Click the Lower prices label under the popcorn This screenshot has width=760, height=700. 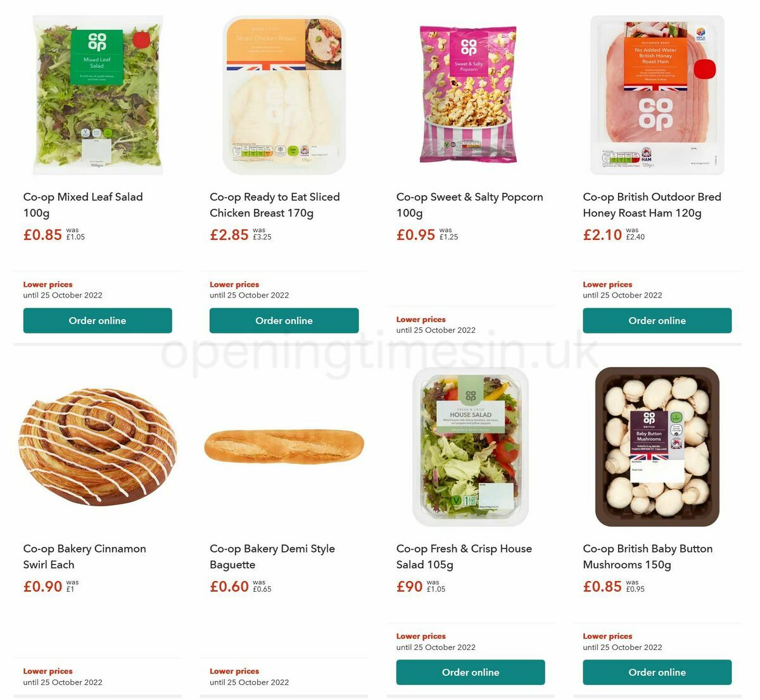pos(421,319)
